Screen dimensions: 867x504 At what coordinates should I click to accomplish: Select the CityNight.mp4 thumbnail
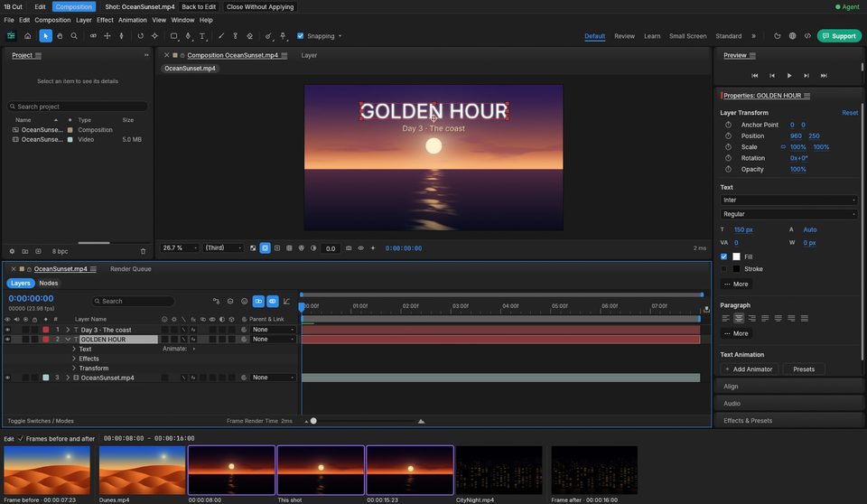click(x=499, y=471)
